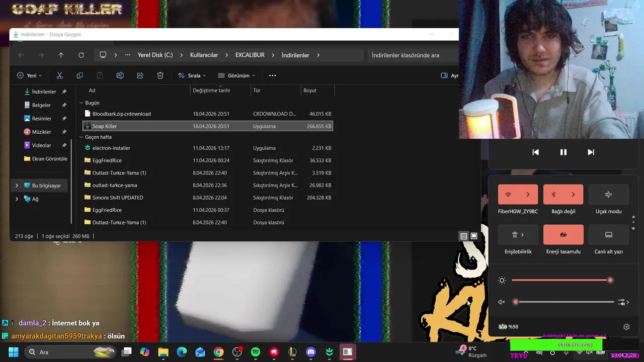Open OBS Studio from the taskbar
This screenshot has width=644, height=362.
(237, 352)
